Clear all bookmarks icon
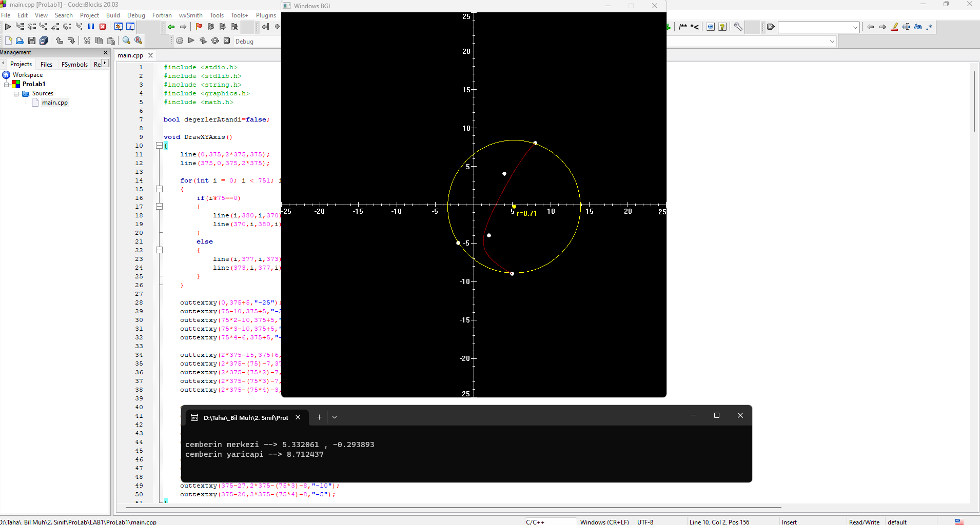This screenshot has width=980, height=525. pos(234,27)
